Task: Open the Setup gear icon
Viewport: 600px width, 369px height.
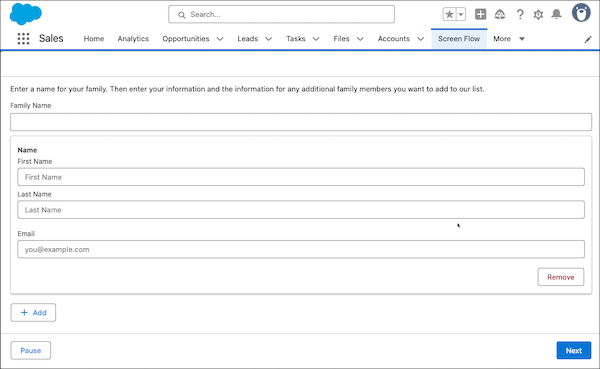Action: (538, 15)
